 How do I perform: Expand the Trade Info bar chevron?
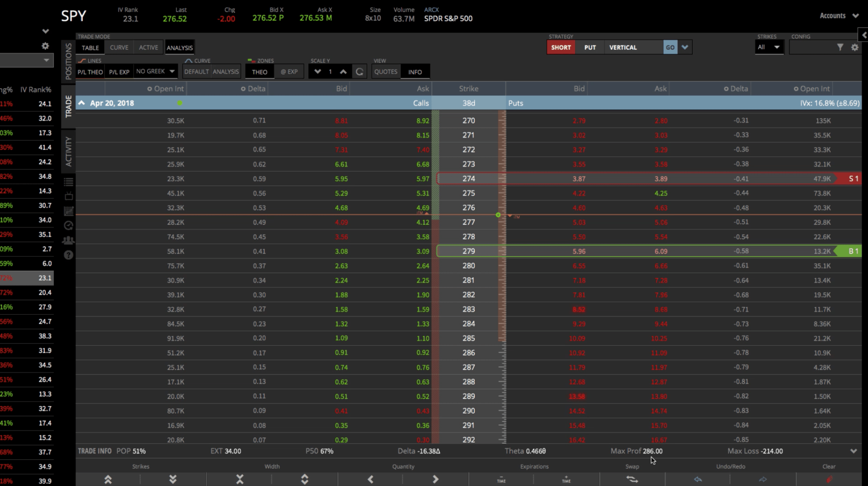[854, 451]
